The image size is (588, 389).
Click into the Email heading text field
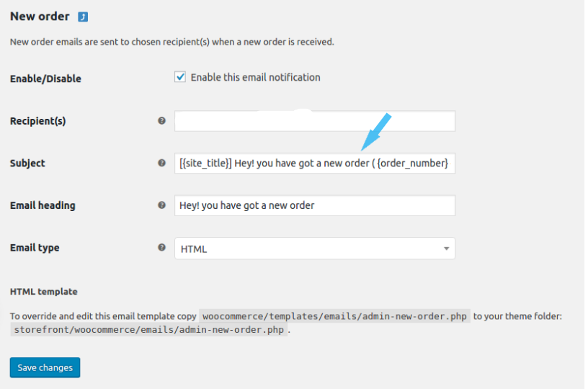[314, 205]
